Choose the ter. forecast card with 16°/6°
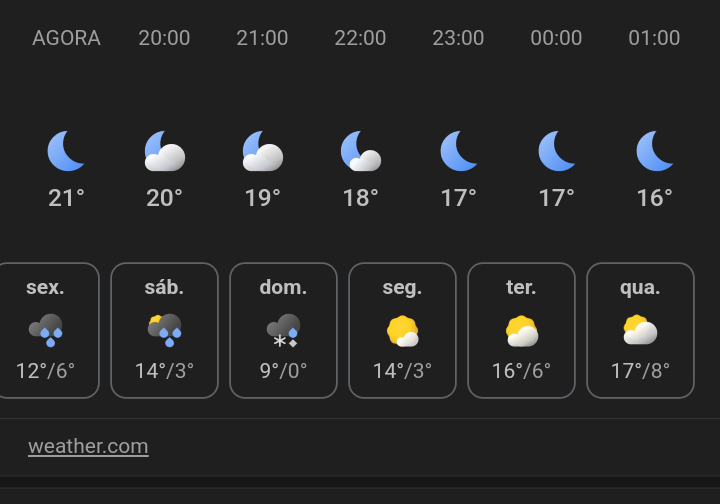Screen dimensions: 720x504 521,330
